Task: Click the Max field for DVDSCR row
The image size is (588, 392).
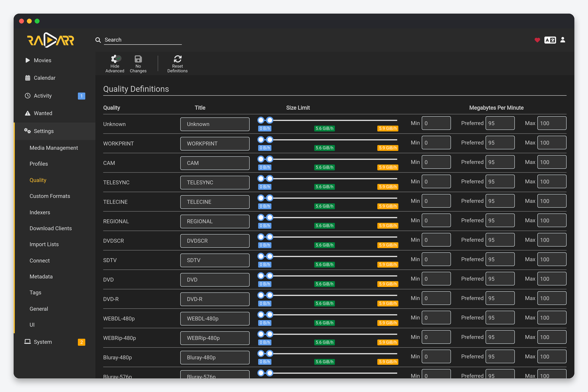Action: (x=552, y=240)
